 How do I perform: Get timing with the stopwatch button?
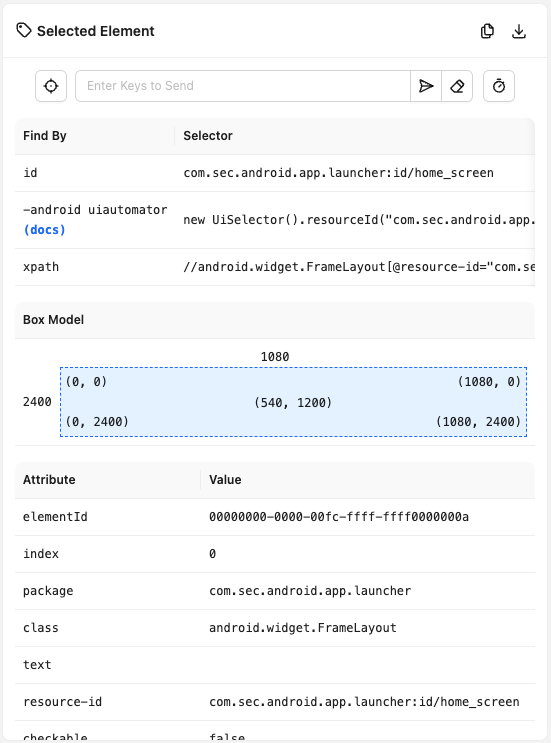click(499, 86)
